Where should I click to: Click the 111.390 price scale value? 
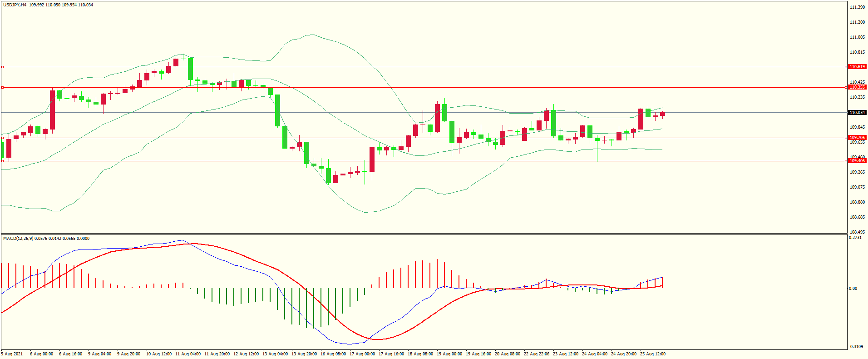click(857, 7)
